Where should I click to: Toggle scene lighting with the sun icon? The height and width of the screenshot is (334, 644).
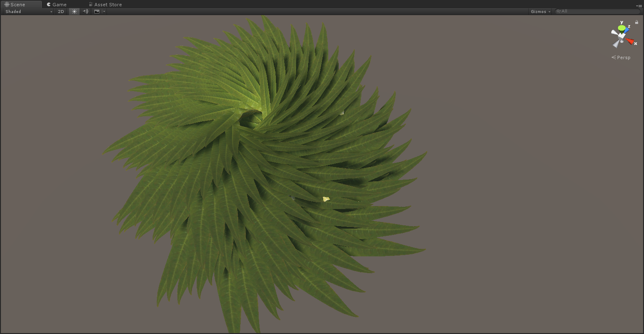click(x=74, y=12)
